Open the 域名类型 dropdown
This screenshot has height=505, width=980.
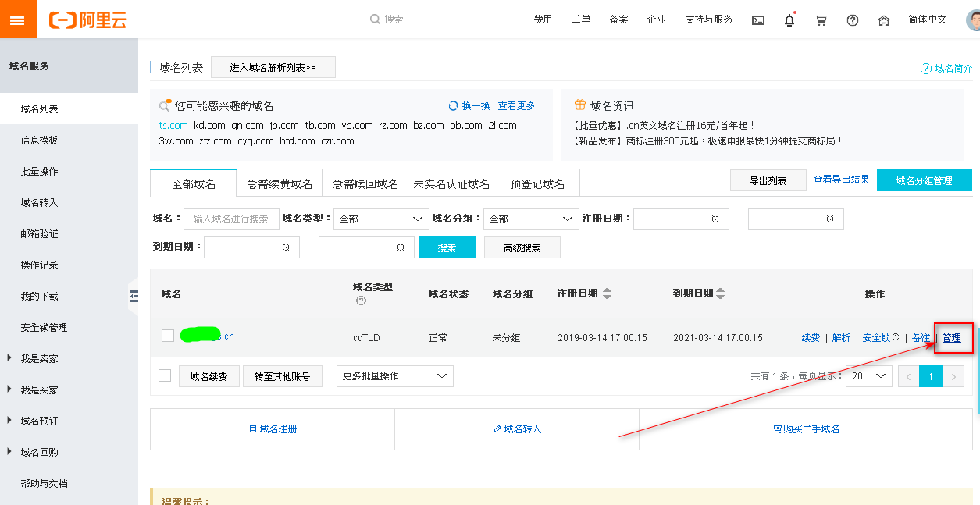click(x=380, y=219)
